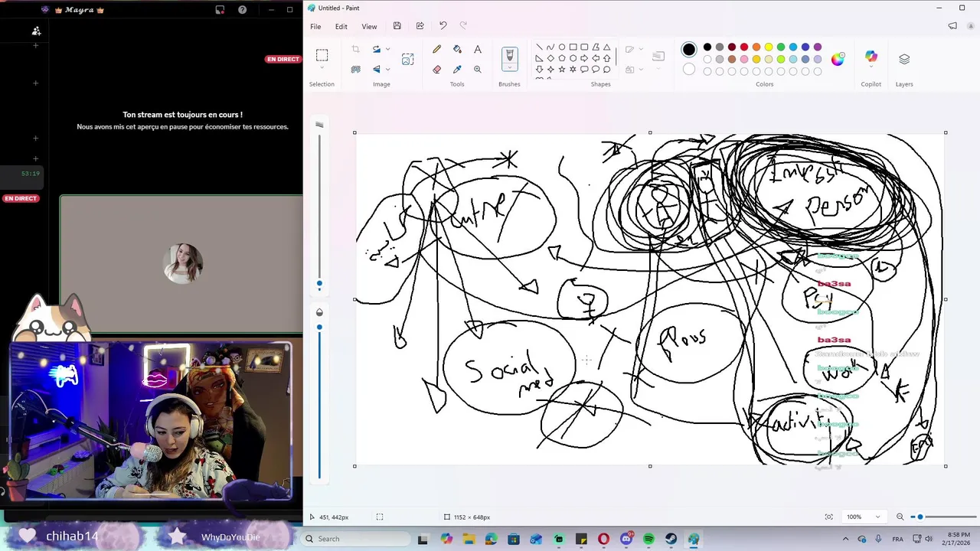Select the Text tool
Screen dimensions: 980x551
[478, 49]
